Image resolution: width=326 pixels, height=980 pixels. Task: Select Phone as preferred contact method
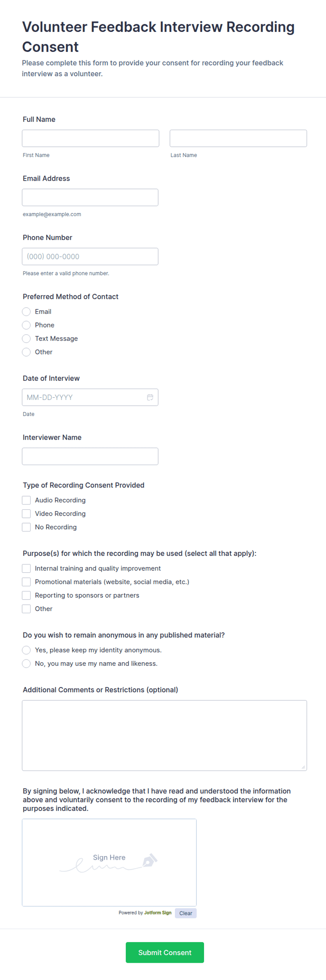coord(26,325)
